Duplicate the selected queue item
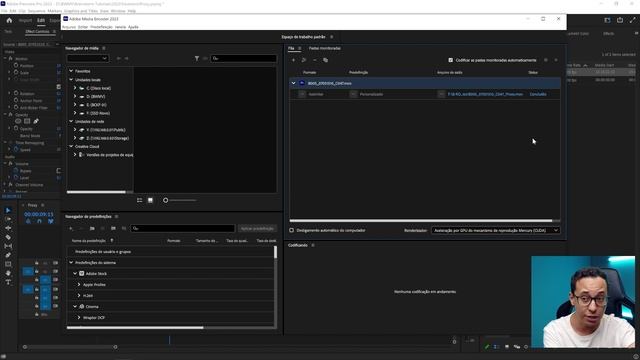 pyautogui.click(x=325, y=60)
